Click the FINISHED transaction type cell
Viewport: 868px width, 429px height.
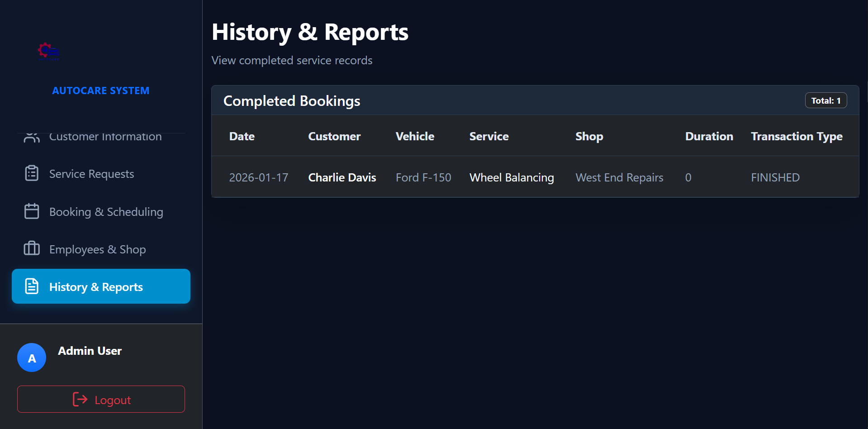point(775,177)
